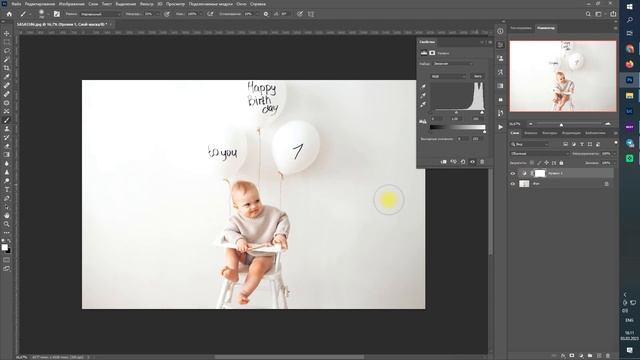Select the open document tab
This screenshot has height=360, width=640.
62,24
